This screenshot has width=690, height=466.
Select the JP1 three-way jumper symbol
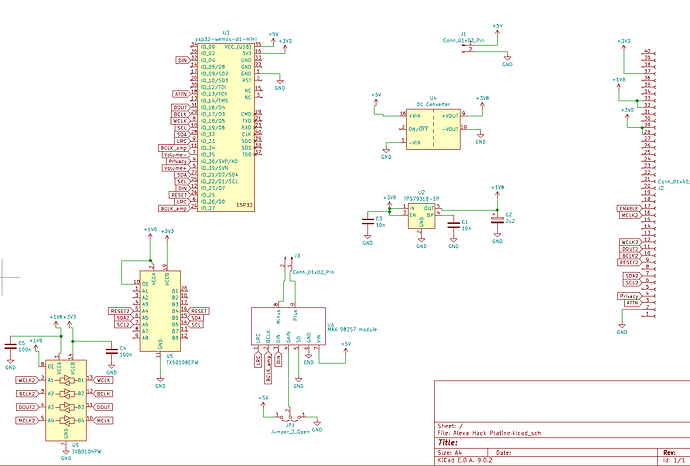pos(290,416)
